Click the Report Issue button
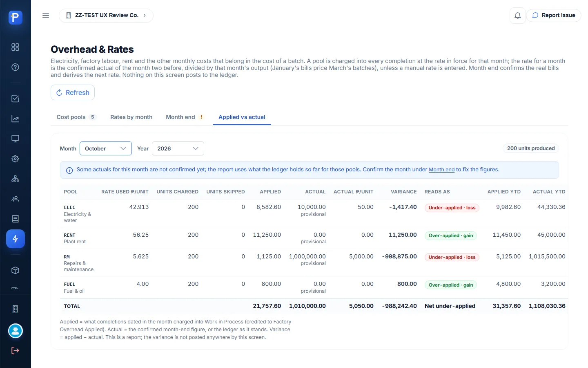 click(x=554, y=16)
